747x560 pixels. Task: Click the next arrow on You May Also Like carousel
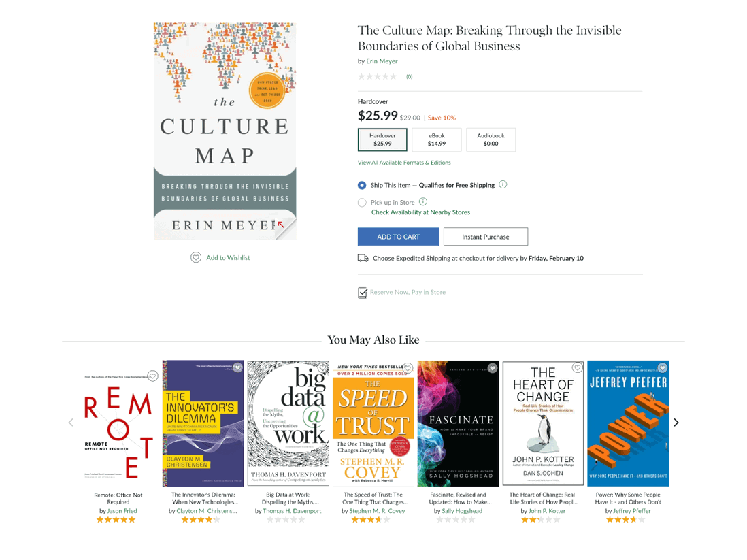676,423
